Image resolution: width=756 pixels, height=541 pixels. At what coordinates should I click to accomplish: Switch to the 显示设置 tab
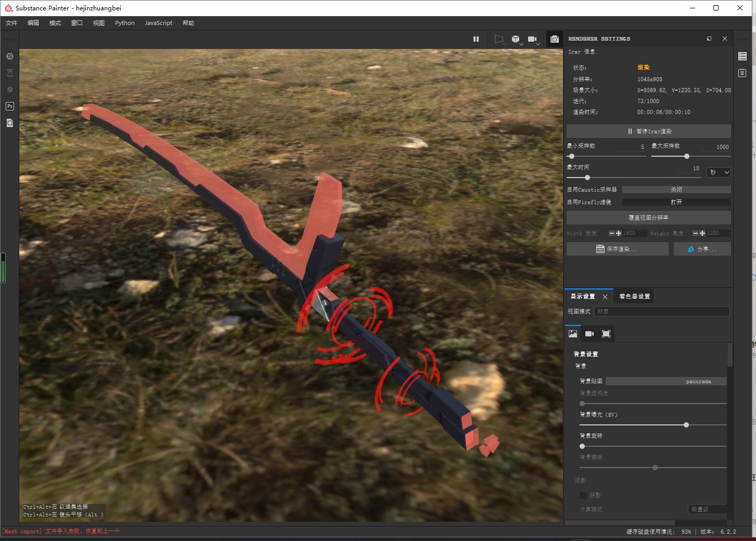tap(583, 296)
